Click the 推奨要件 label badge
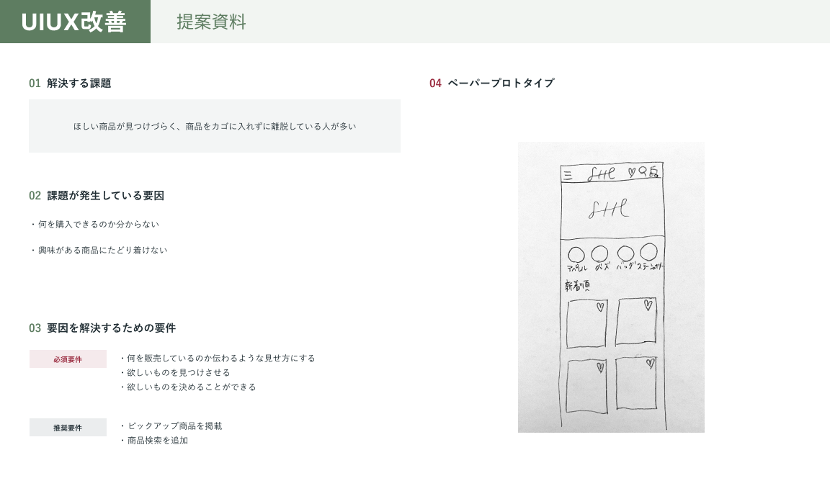Screen dimensions: 830x504 coord(68,428)
